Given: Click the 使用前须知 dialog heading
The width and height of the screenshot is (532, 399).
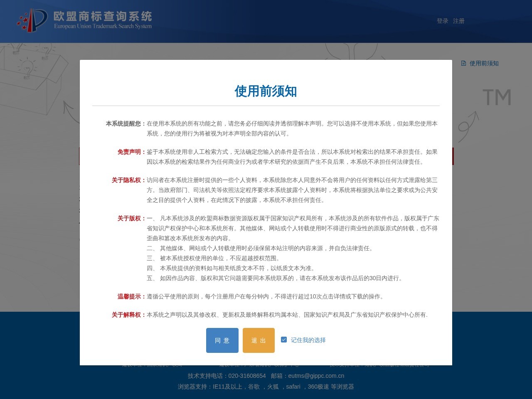Looking at the screenshot, I should 266,91.
